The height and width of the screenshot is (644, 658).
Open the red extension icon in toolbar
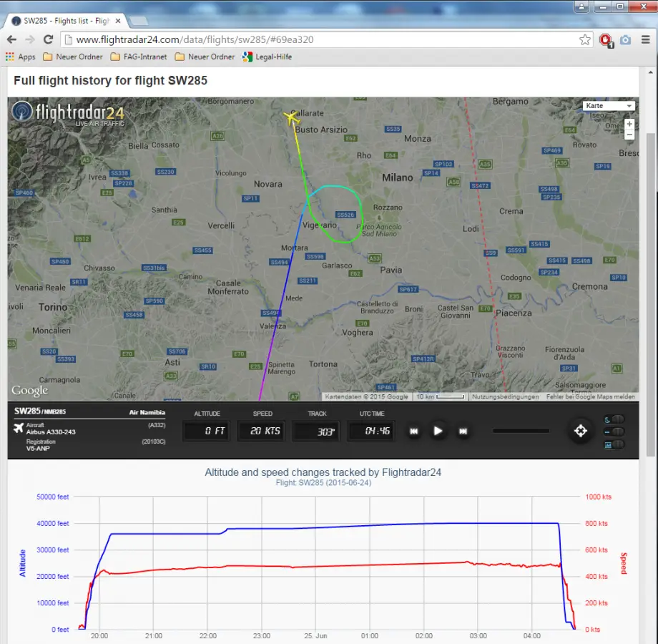[606, 40]
